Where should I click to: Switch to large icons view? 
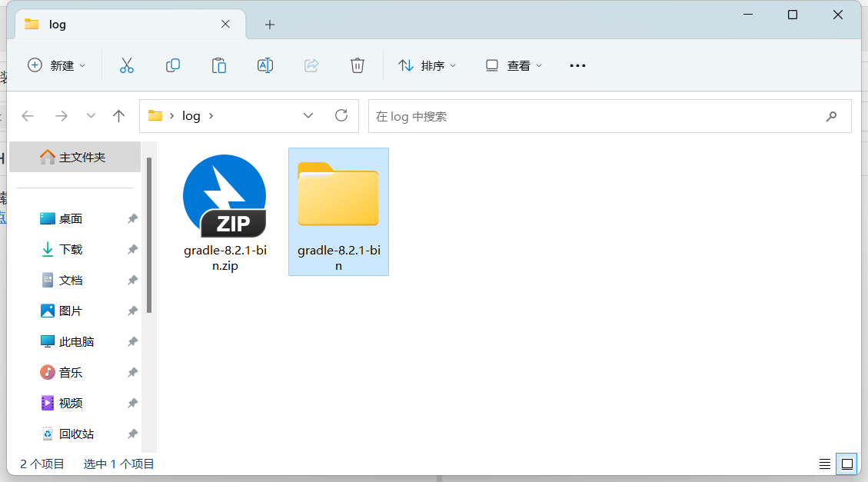(846, 464)
